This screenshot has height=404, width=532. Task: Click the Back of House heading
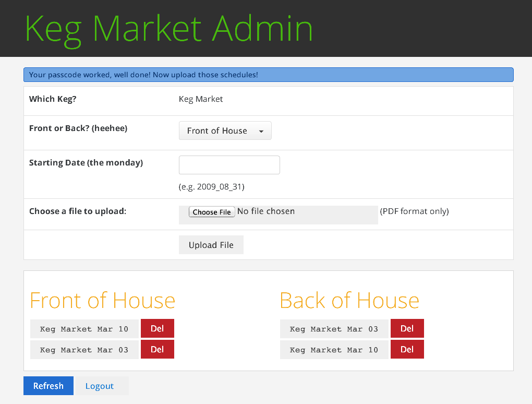coord(349,301)
